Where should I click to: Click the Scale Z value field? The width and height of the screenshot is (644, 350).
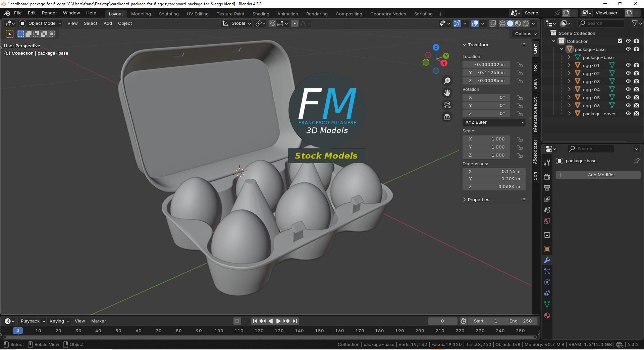coord(486,155)
